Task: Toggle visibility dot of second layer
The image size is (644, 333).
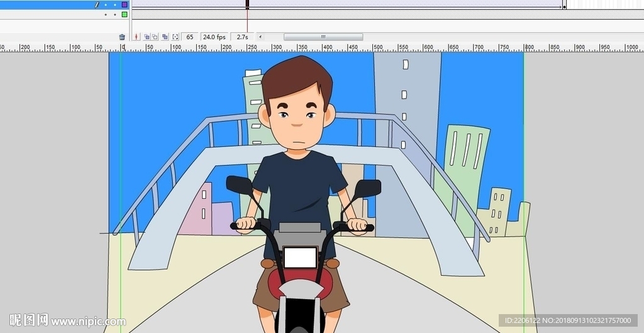Action: (106, 14)
